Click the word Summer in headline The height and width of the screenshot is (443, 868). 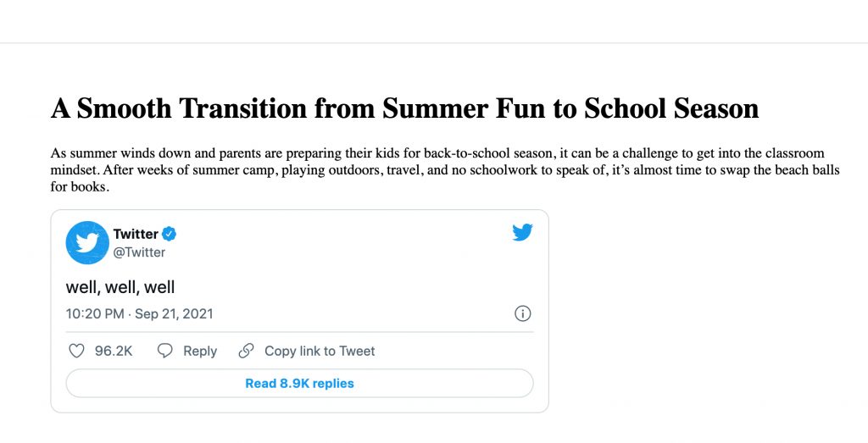pos(435,108)
